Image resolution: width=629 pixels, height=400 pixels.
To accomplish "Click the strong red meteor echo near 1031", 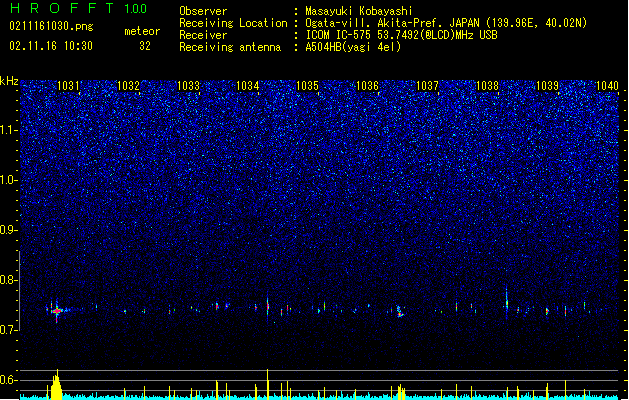I will coord(57,311).
